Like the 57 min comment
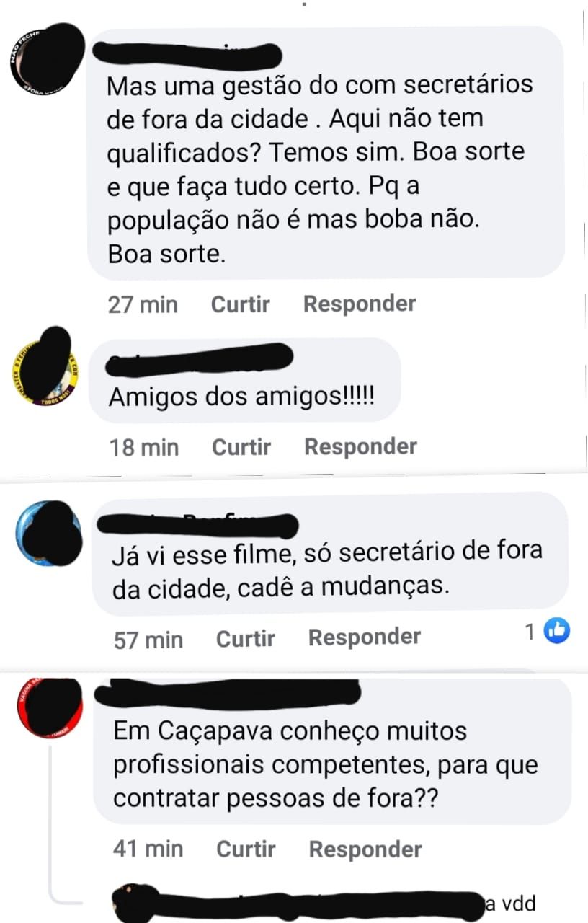 [246, 638]
